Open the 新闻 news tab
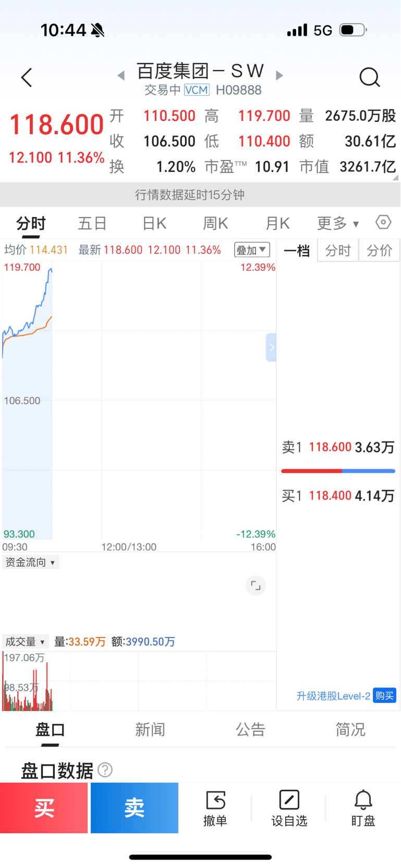This screenshot has width=401, height=868. pyautogui.click(x=150, y=729)
